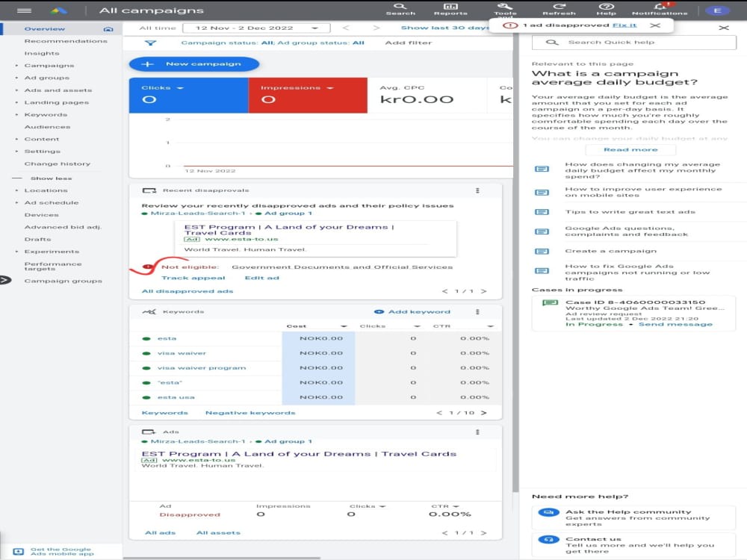
Task: Open Reports from top bar
Action: 450,9
